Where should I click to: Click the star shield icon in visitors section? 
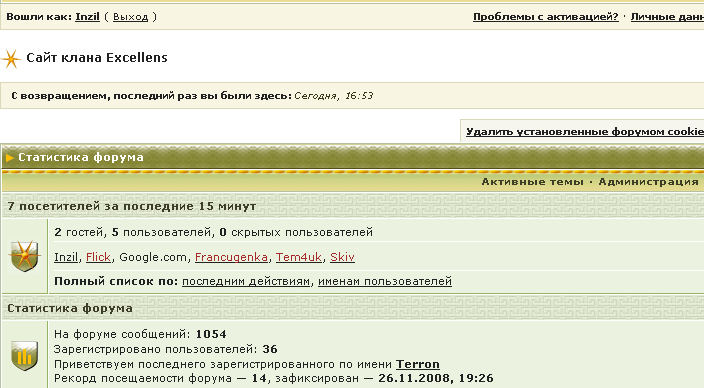[25, 256]
